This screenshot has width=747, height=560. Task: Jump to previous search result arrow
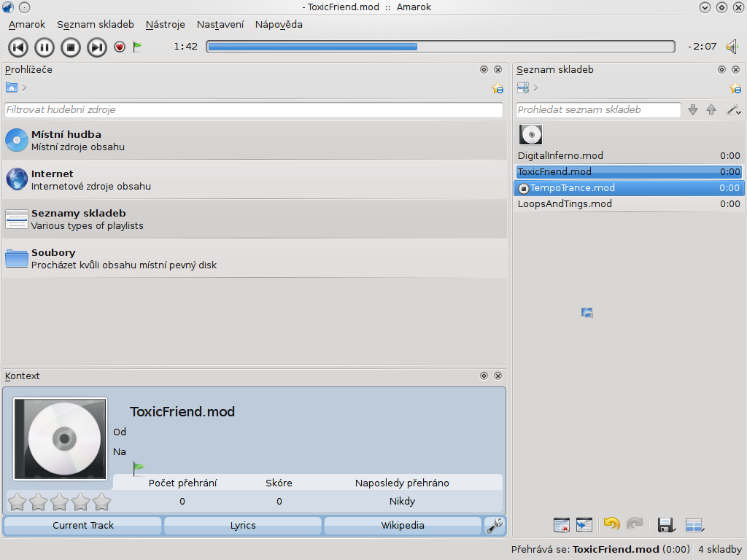[711, 109]
